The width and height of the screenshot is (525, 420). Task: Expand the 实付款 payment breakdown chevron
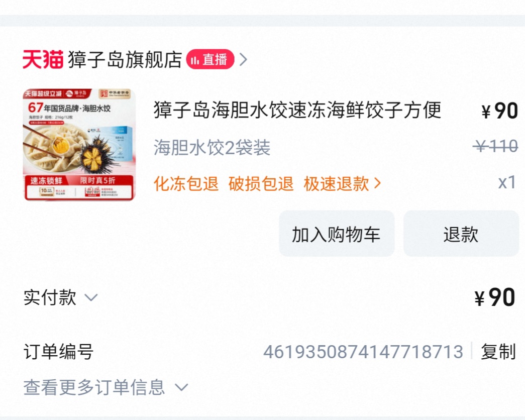tap(91, 297)
